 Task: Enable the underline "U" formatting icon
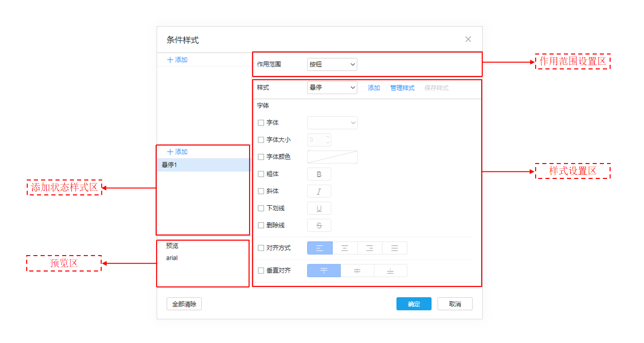(x=319, y=208)
